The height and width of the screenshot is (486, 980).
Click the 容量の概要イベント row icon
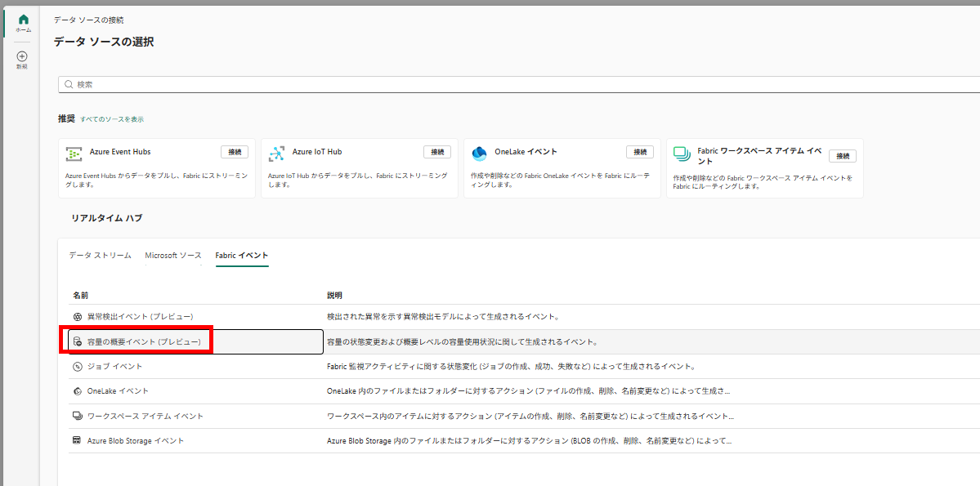78,341
